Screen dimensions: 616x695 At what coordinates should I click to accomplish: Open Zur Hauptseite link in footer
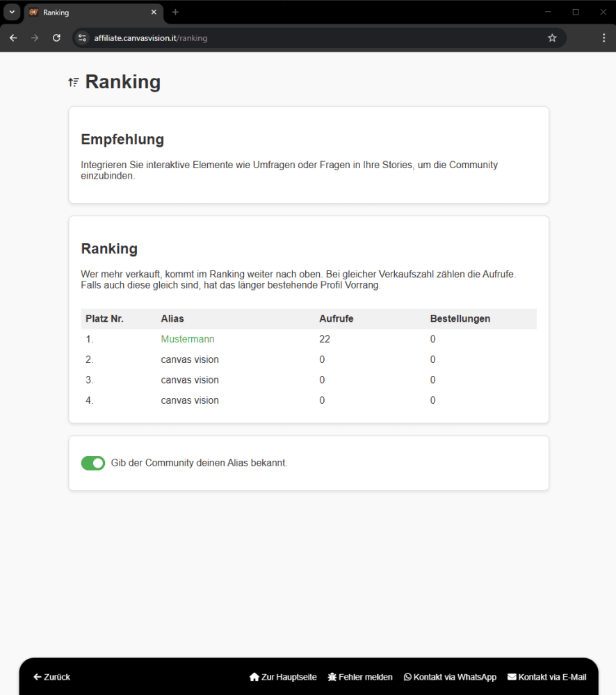pos(283,677)
